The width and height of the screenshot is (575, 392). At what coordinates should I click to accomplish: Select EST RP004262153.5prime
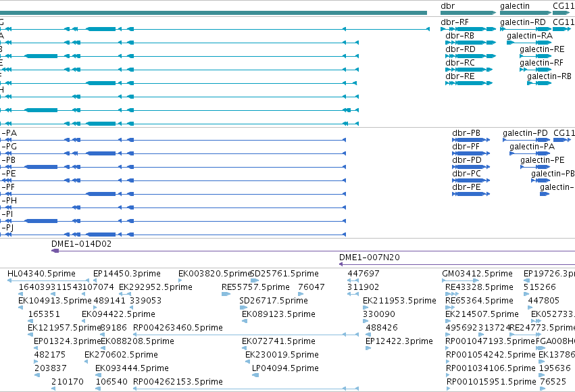[178, 382]
